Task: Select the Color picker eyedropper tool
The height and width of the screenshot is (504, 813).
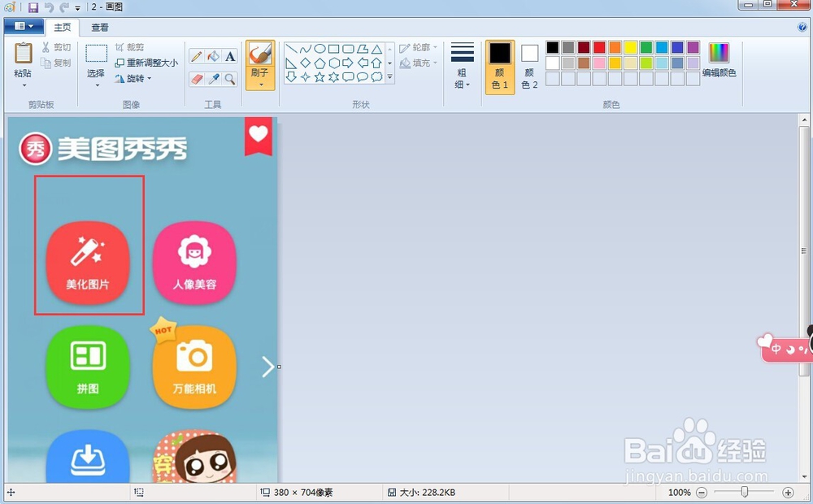Action: click(213, 79)
